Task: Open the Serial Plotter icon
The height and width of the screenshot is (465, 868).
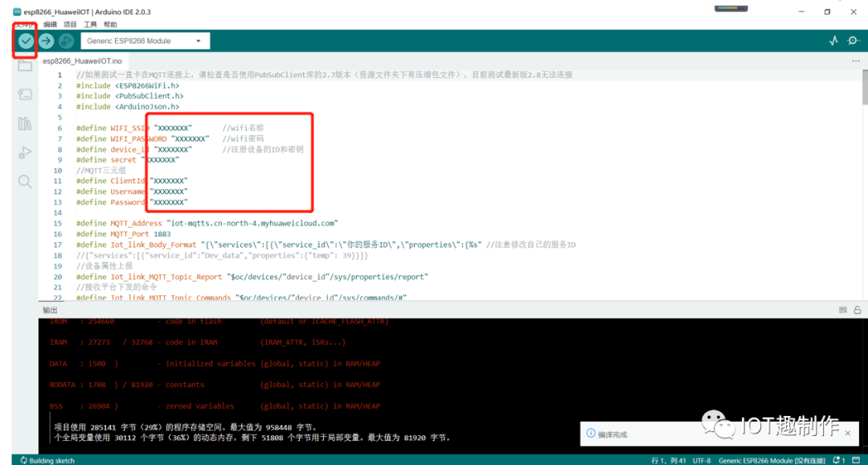Action: [x=833, y=40]
